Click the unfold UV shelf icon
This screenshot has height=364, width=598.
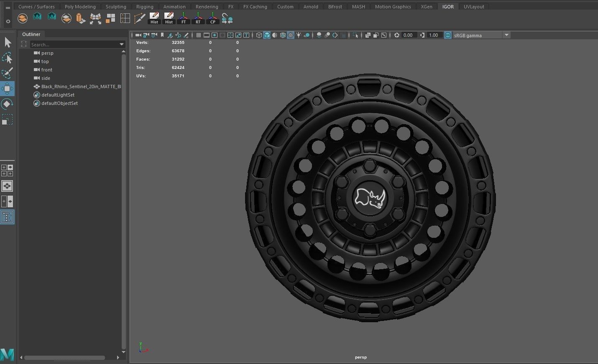point(96,18)
